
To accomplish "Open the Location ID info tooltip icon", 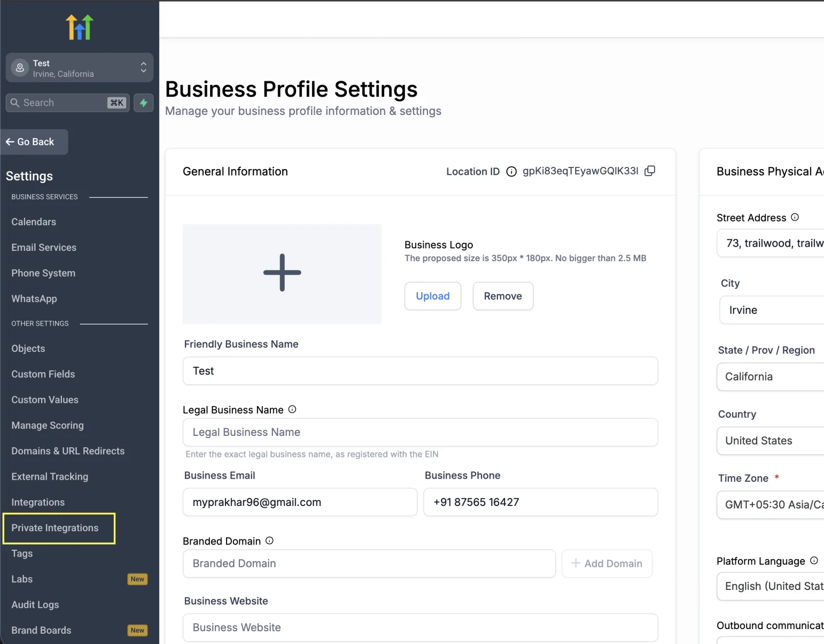I will tap(511, 172).
